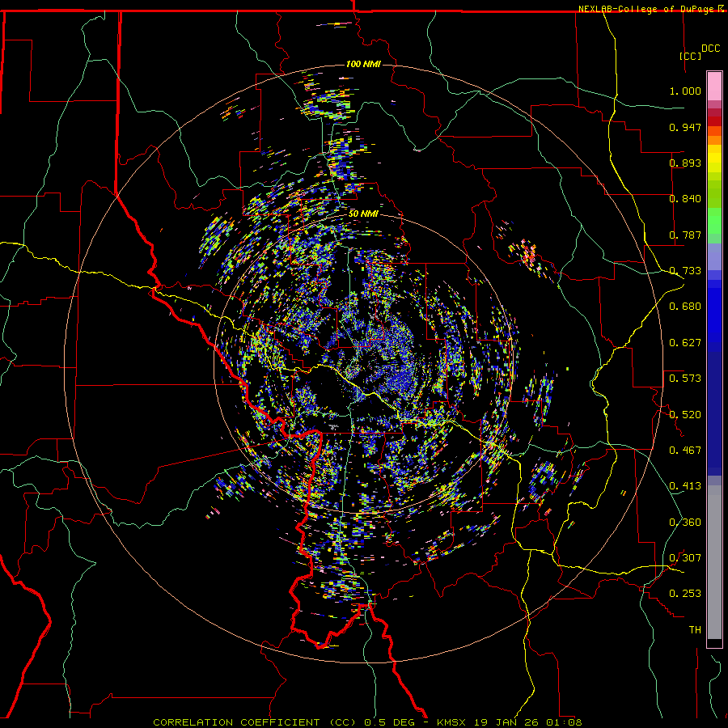Click the red-orange color bar segment
The height and width of the screenshot is (728, 728).
point(714,131)
